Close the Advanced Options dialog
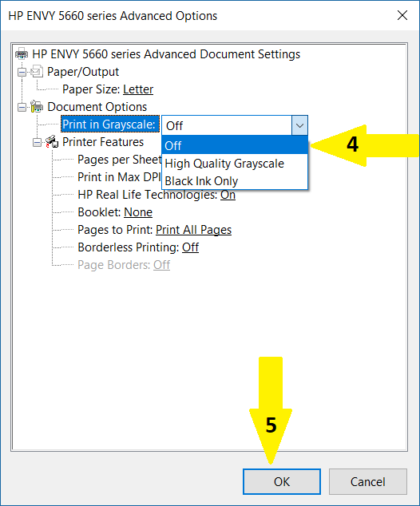420x506 pixels. pos(402,15)
